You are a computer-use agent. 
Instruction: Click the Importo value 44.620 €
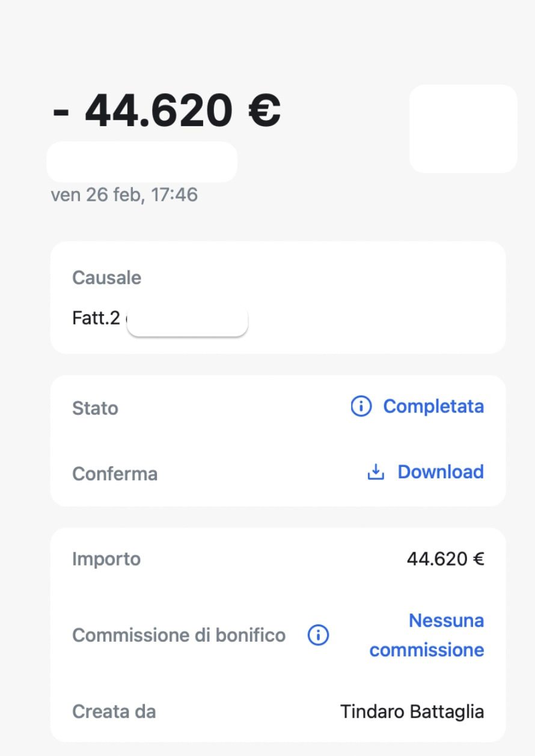pos(445,559)
